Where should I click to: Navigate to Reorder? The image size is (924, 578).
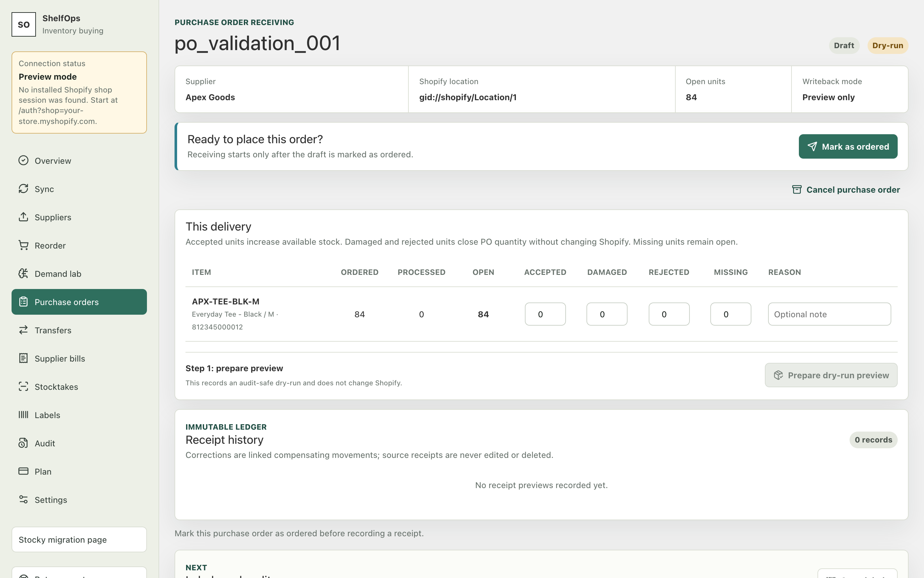pyautogui.click(x=79, y=245)
